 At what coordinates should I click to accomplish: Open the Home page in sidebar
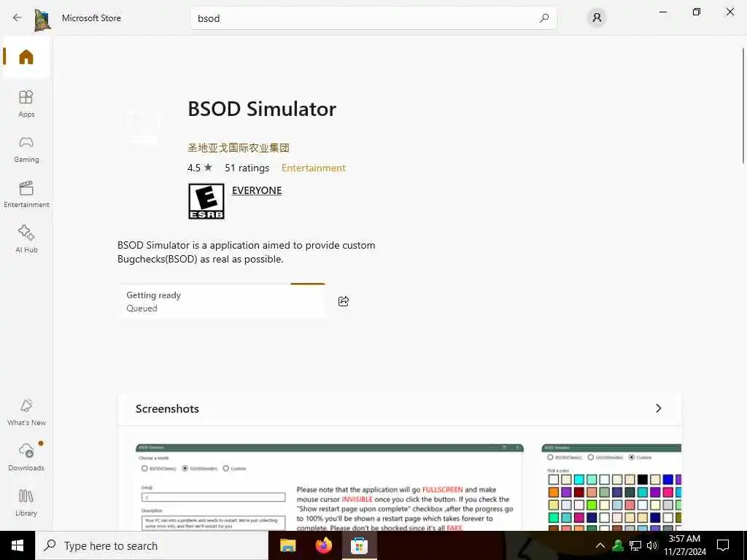[26, 57]
